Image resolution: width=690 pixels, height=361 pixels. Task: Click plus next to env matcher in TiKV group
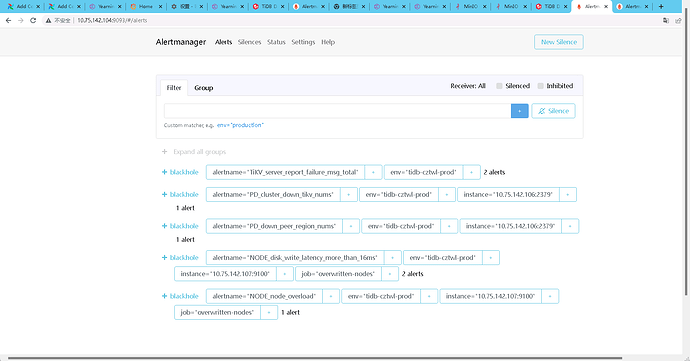(471, 172)
